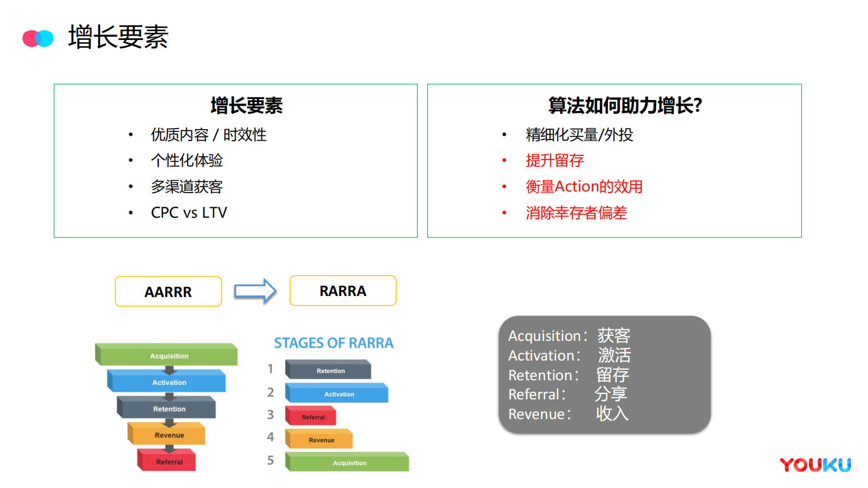The height and width of the screenshot is (488, 868).
Task: Click the green Acquisition funnel block
Action: click(166, 355)
